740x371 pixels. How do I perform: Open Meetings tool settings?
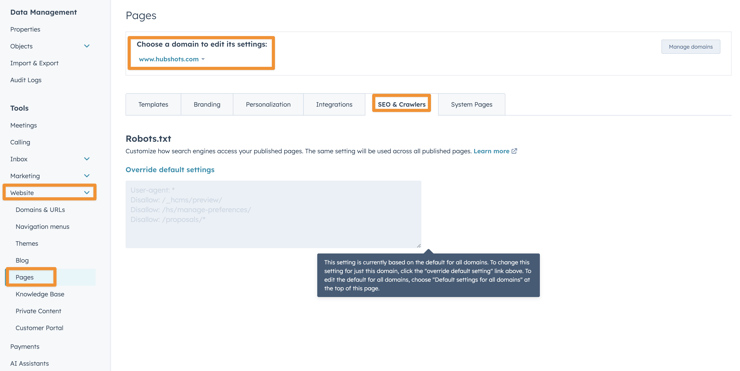pyautogui.click(x=24, y=126)
